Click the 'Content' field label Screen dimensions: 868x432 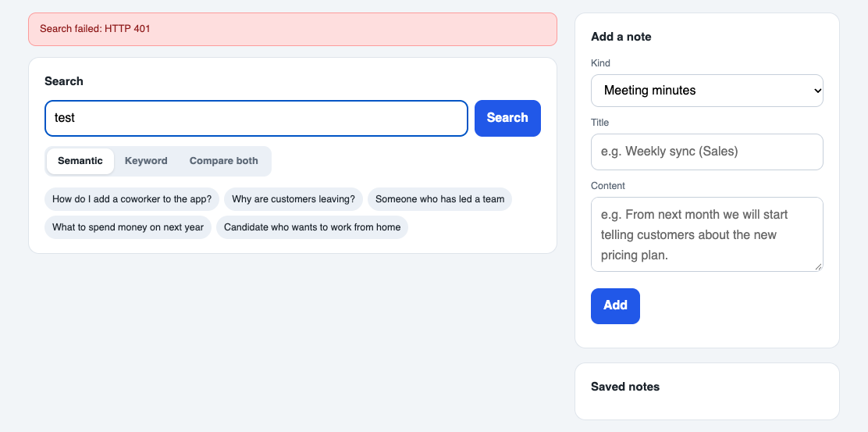[x=608, y=186]
